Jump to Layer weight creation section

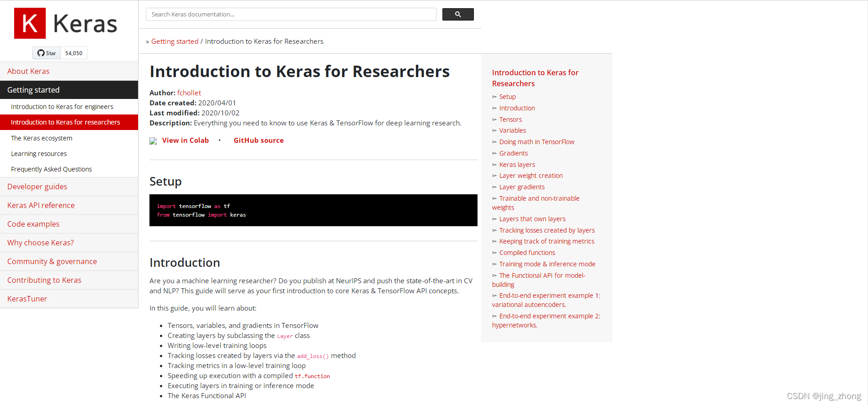531,176
